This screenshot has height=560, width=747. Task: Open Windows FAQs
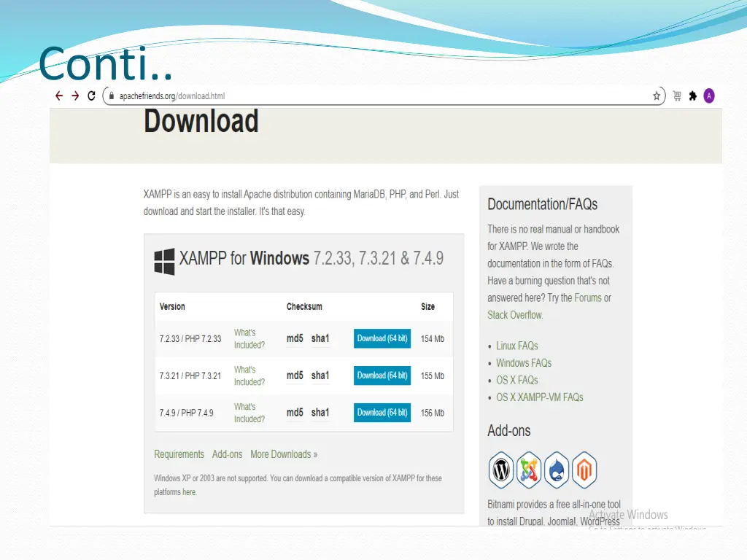click(x=524, y=363)
